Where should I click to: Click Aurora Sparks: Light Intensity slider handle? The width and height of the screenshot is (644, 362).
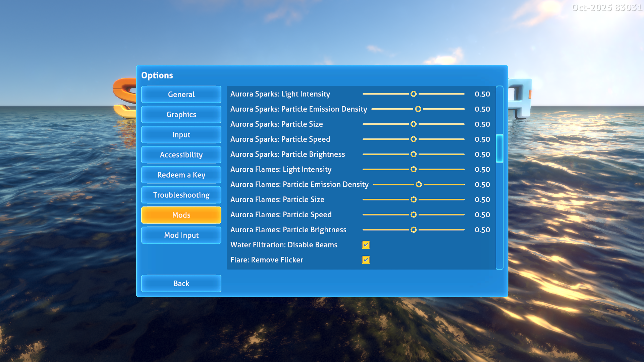pyautogui.click(x=414, y=94)
